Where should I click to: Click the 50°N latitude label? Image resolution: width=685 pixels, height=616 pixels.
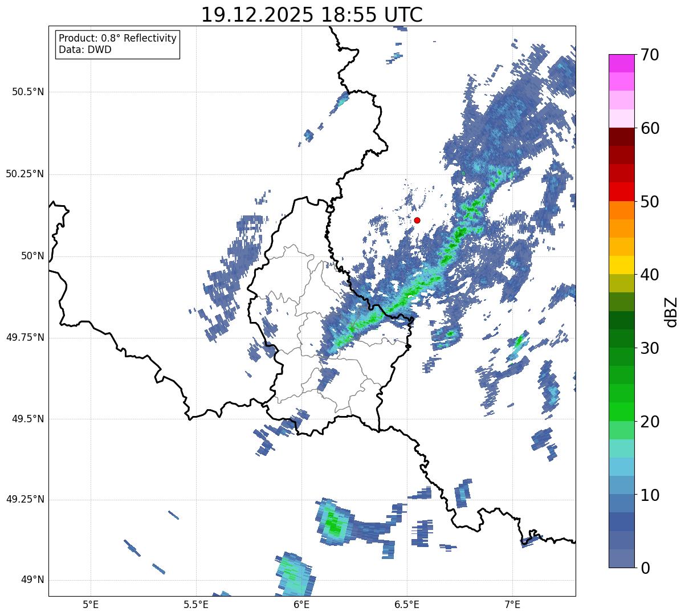tap(33, 256)
